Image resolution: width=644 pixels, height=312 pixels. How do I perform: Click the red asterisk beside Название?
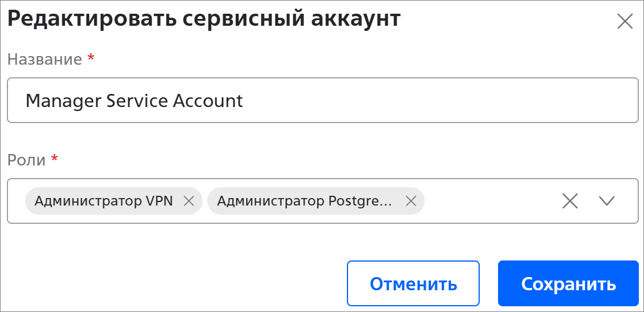(x=90, y=58)
